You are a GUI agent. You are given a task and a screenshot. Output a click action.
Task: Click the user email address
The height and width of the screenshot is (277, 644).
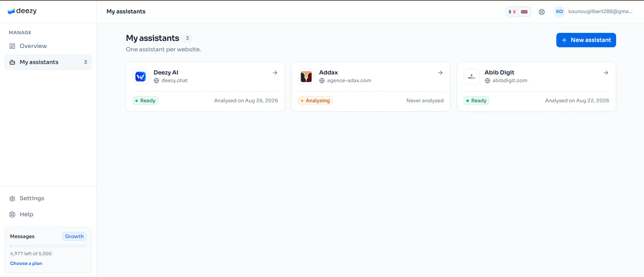click(600, 11)
